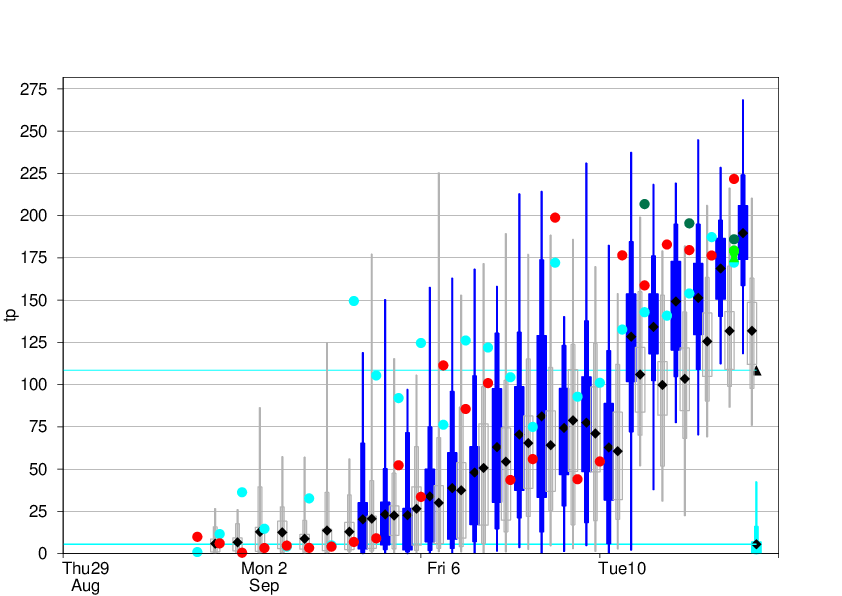
Task: Click the y-axis tick label 0
Action: [x=42, y=554]
